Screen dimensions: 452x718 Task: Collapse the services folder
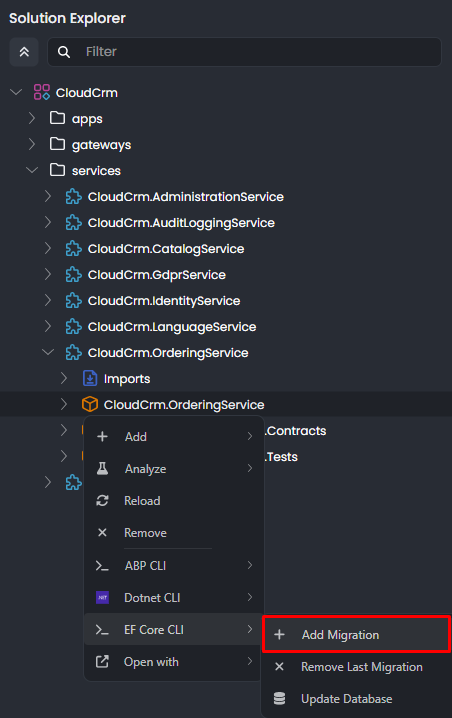(x=32, y=170)
